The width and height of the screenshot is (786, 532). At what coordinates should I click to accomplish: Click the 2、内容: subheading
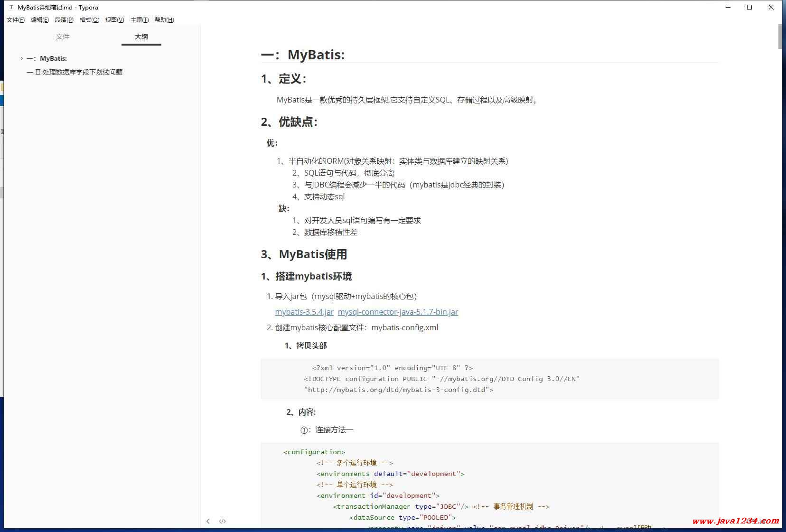click(301, 412)
